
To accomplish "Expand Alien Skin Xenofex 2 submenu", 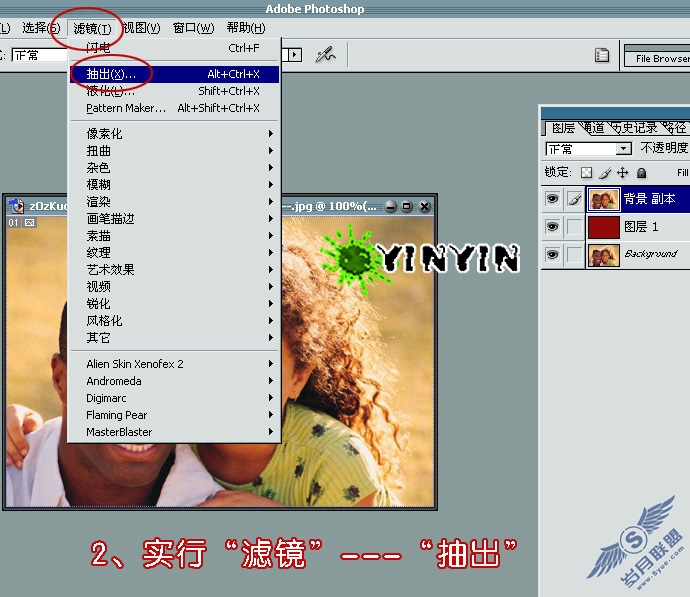I will pyautogui.click(x=174, y=364).
